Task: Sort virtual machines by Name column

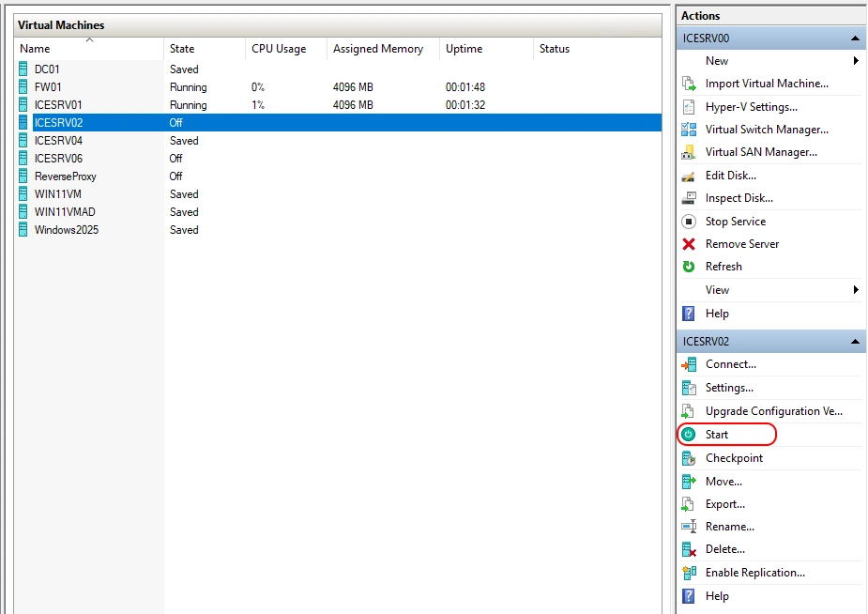Action: pos(36,49)
